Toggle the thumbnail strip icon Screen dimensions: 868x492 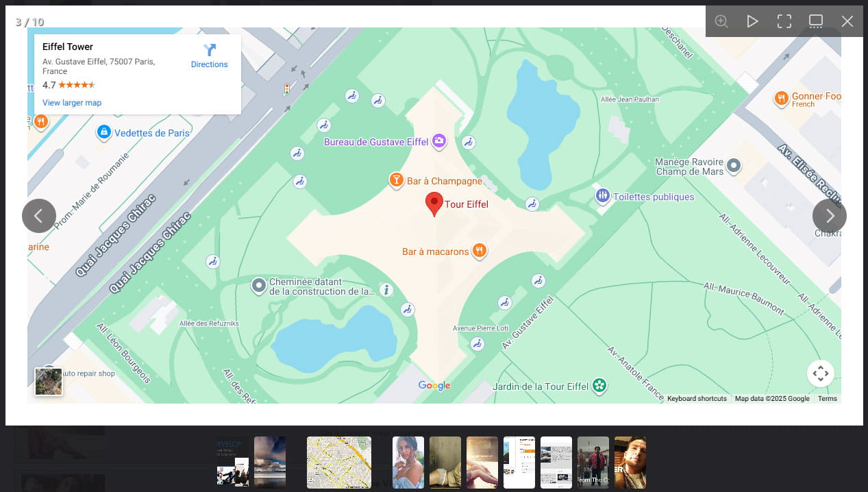click(x=816, y=21)
